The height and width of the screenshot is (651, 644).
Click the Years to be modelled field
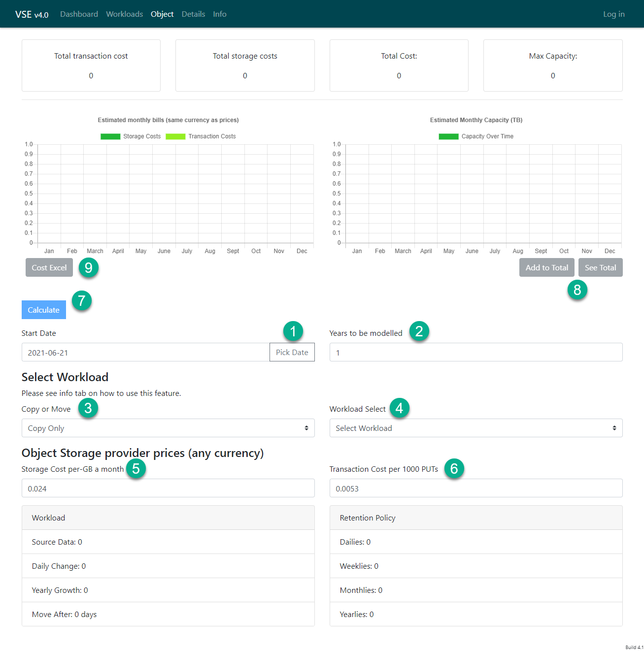(475, 352)
